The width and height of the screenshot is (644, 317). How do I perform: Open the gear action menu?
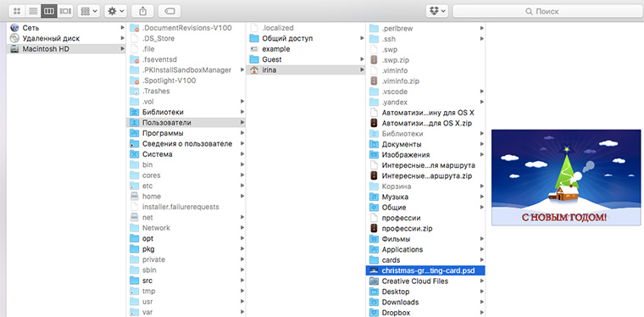(x=115, y=11)
